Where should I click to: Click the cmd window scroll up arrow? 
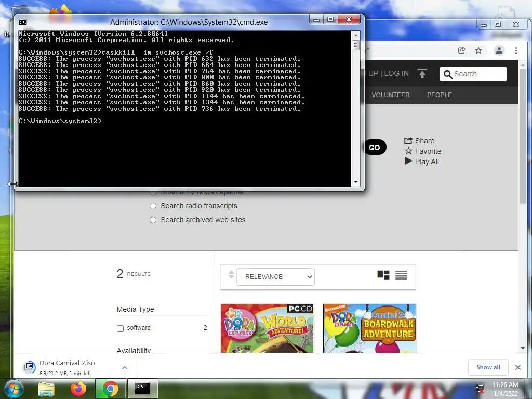pos(355,35)
